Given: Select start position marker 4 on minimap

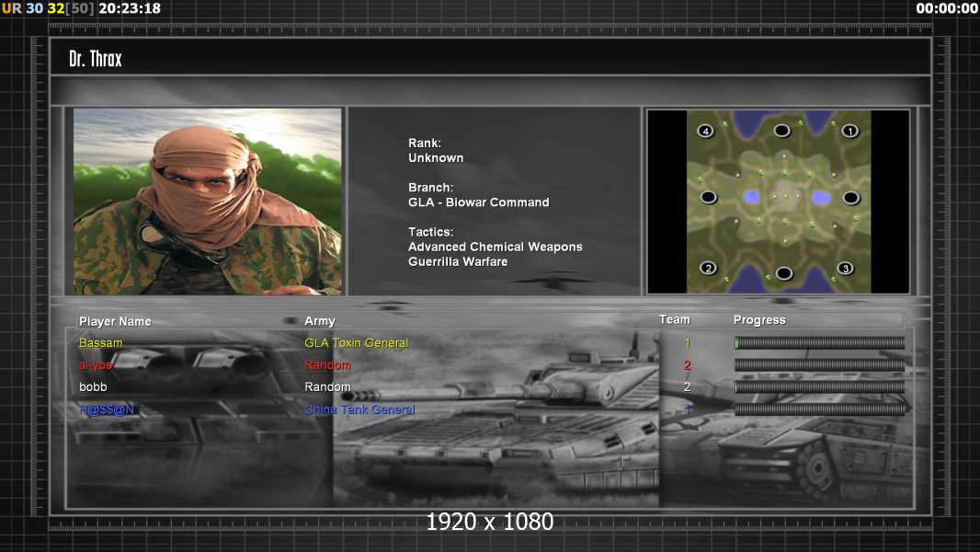Looking at the screenshot, I should (x=705, y=131).
